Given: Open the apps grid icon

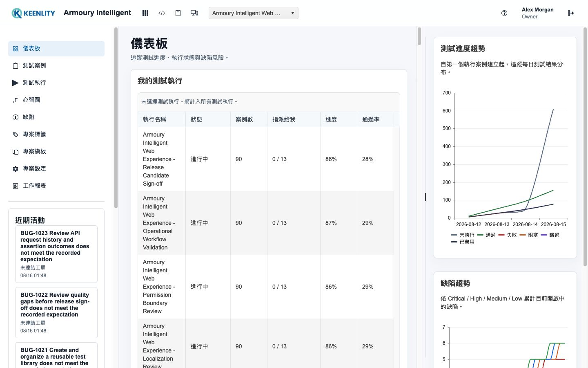Looking at the screenshot, I should coord(145,13).
